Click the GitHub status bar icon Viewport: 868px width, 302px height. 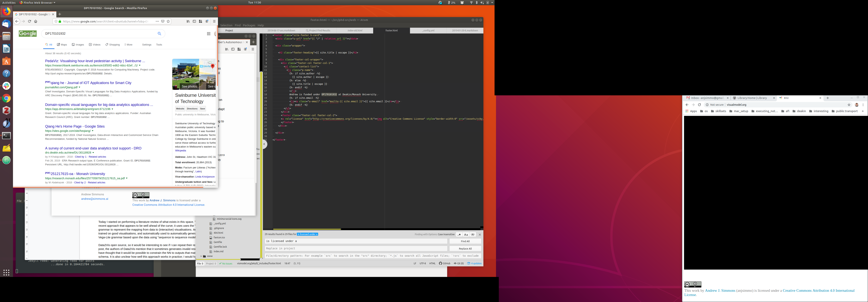(x=444, y=264)
